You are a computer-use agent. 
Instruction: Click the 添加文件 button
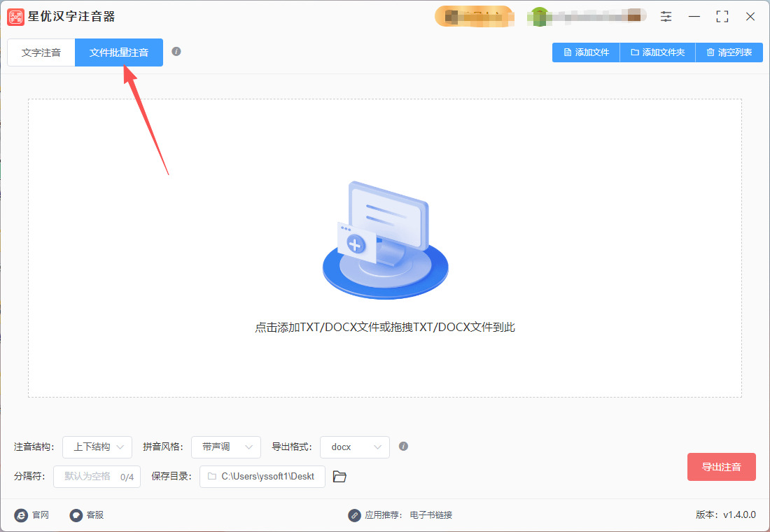point(585,52)
